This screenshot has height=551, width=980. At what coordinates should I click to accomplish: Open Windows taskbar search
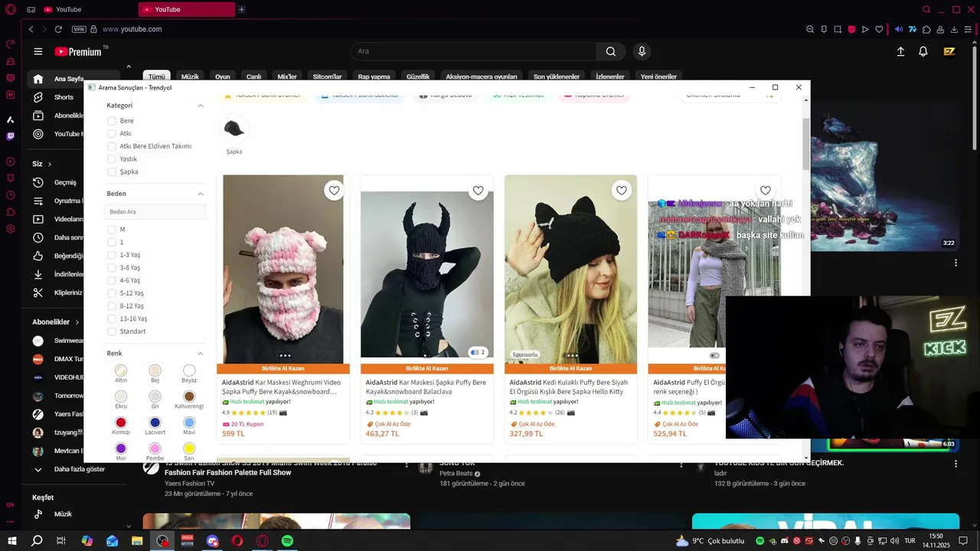(x=37, y=540)
